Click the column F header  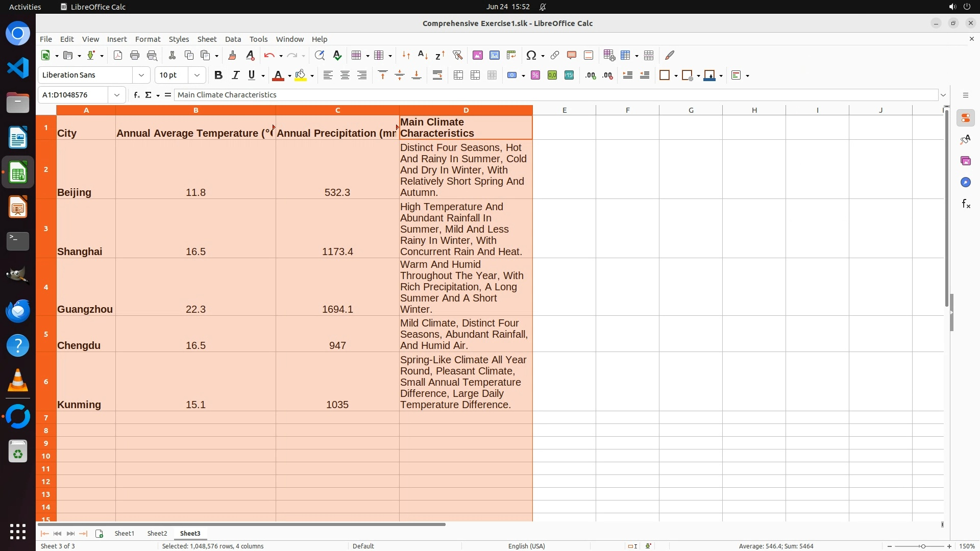(627, 110)
